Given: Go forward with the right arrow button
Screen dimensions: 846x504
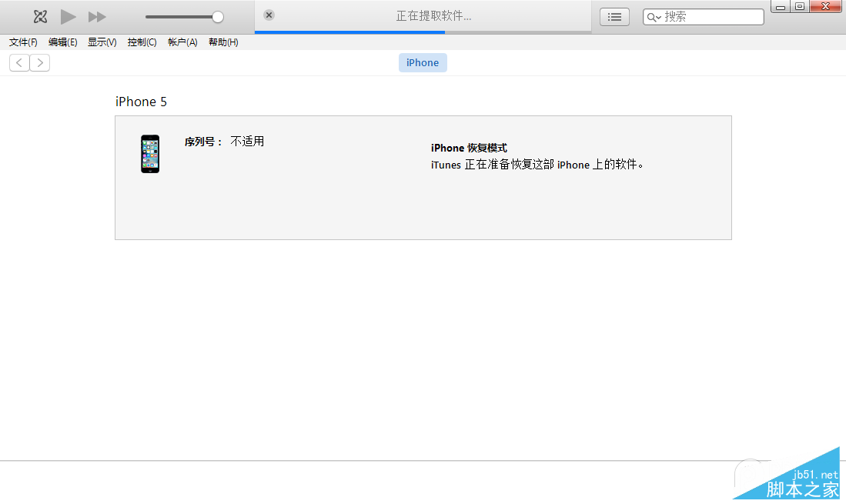Looking at the screenshot, I should pos(40,62).
